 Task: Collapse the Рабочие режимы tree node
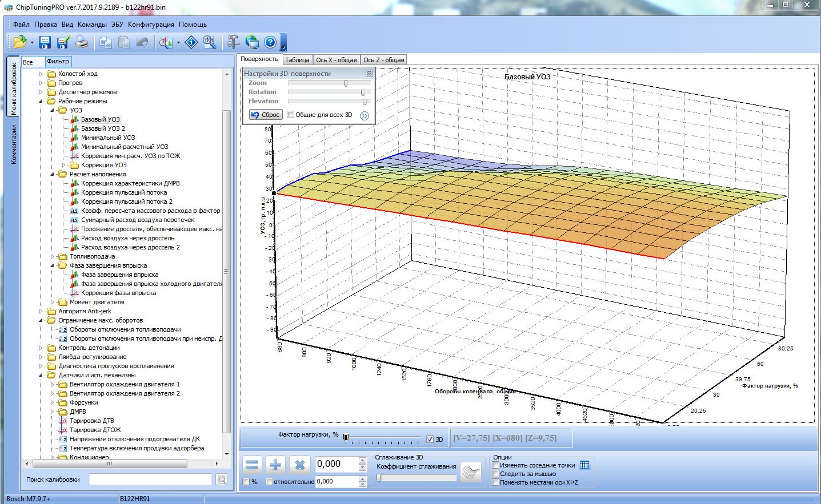click(x=41, y=101)
